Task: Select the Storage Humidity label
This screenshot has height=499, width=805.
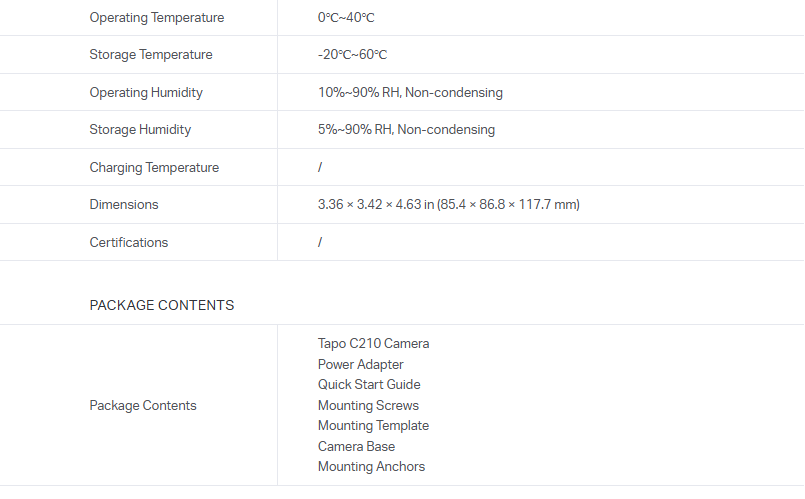Action: [x=140, y=130]
